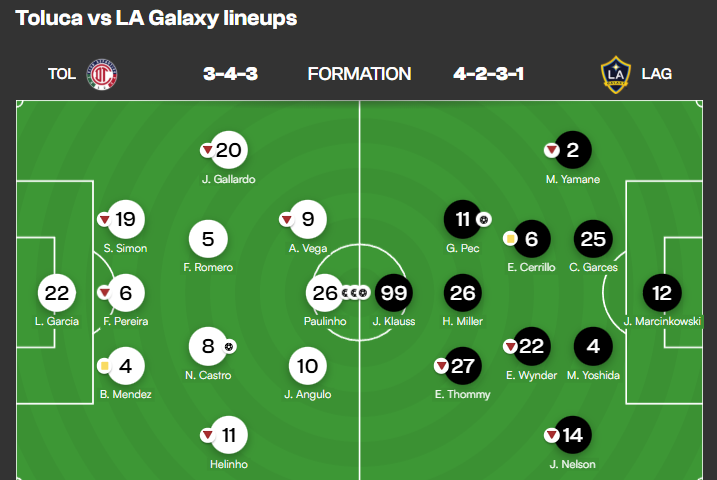Open J. Marcinkowski player name link

(662, 321)
